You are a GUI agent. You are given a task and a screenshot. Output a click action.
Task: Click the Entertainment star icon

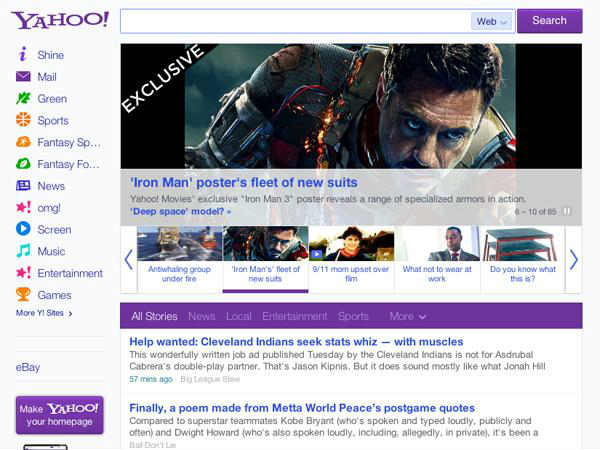click(x=23, y=273)
